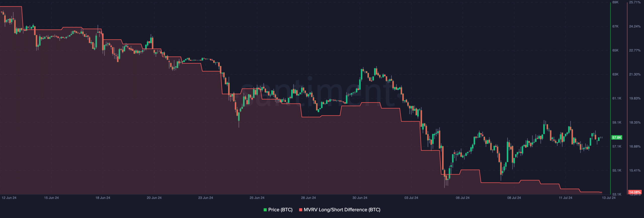Click the 13 Jul 24 date label
644x218 pixels.
pyautogui.click(x=609, y=198)
